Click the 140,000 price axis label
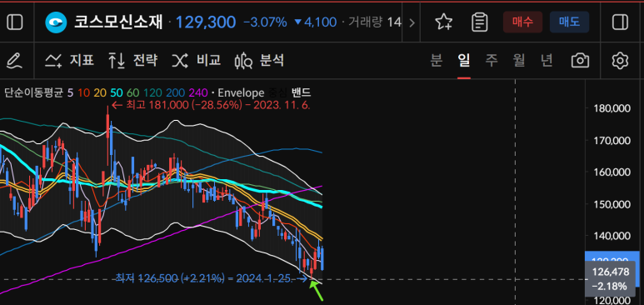The height and width of the screenshot is (305, 644). [x=612, y=236]
